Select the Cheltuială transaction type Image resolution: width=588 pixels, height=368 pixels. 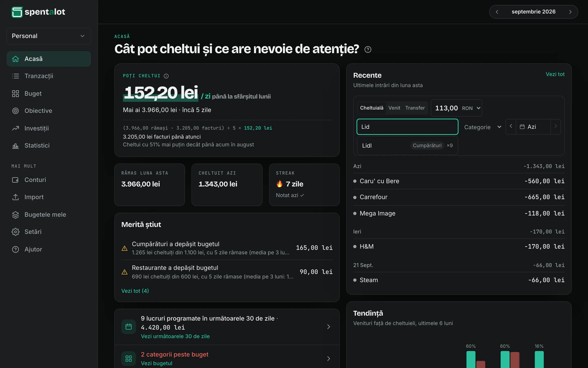click(x=372, y=108)
